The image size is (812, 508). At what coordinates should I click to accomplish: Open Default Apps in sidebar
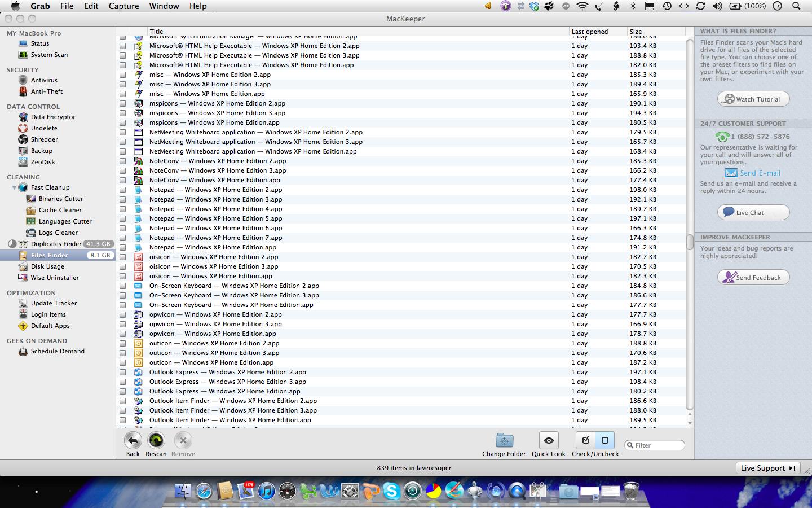click(50, 326)
